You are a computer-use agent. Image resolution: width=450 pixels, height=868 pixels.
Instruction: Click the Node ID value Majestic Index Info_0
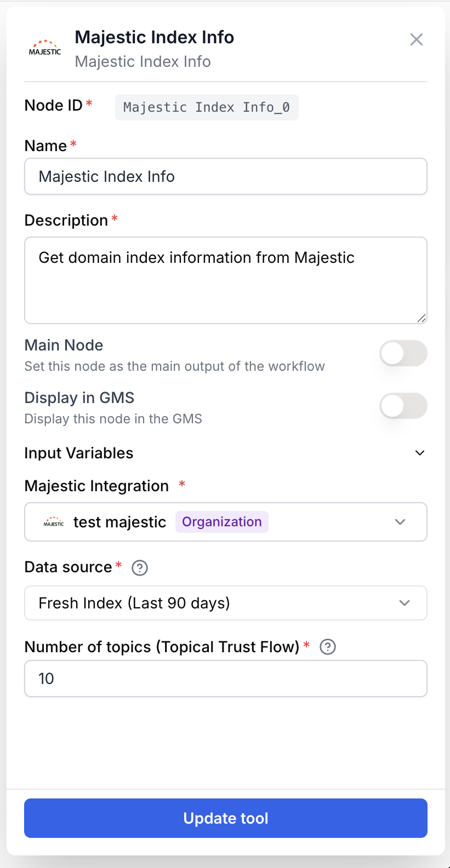pos(207,107)
